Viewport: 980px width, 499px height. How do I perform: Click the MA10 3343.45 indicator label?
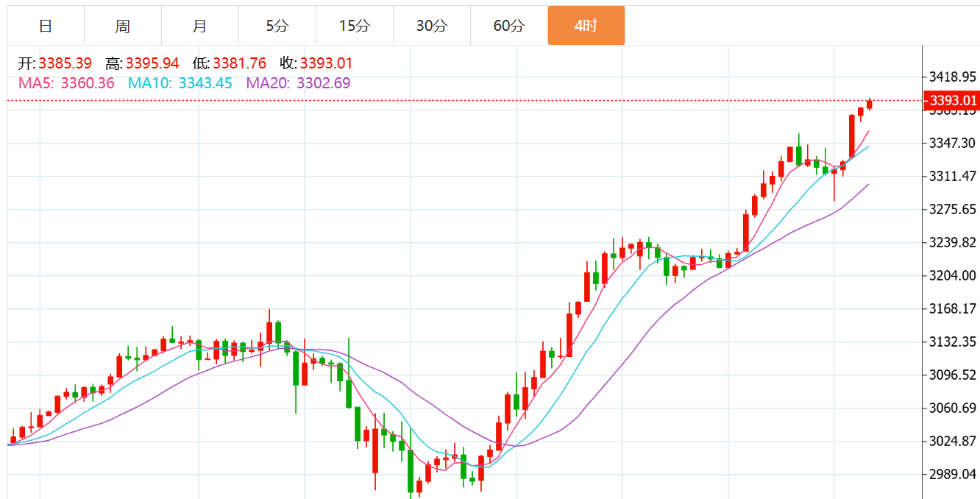click(180, 83)
